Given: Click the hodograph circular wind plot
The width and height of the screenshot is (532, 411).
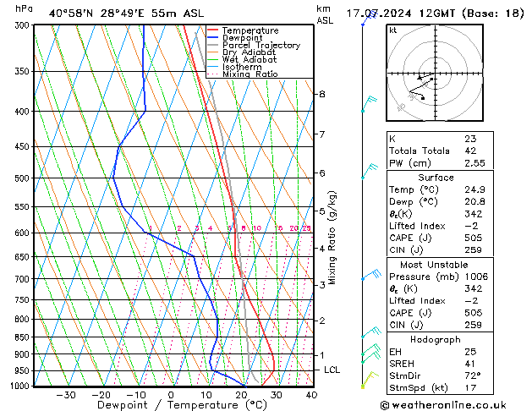Looking at the screenshot, I should 435,73.
